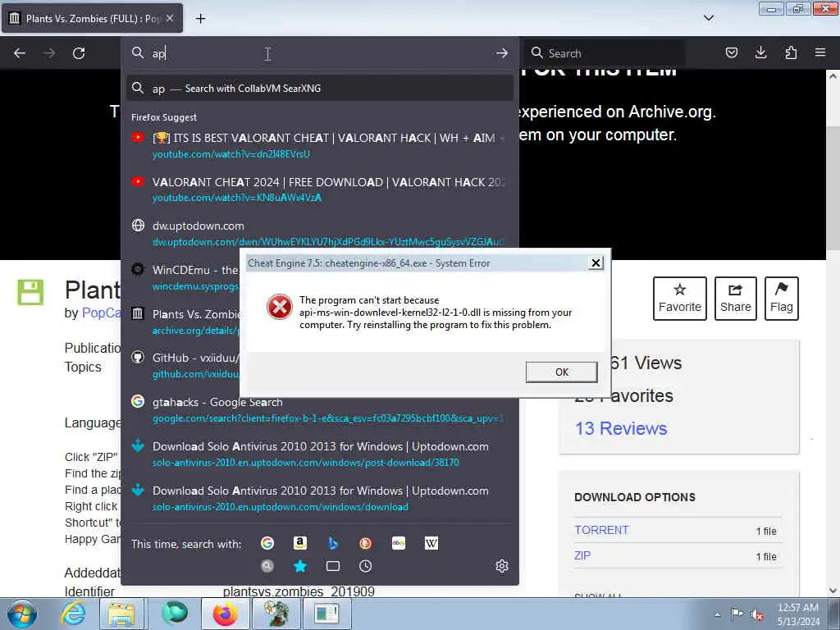This screenshot has width=840, height=630.
Task: Click the Flag button on archive page
Action: [781, 299]
